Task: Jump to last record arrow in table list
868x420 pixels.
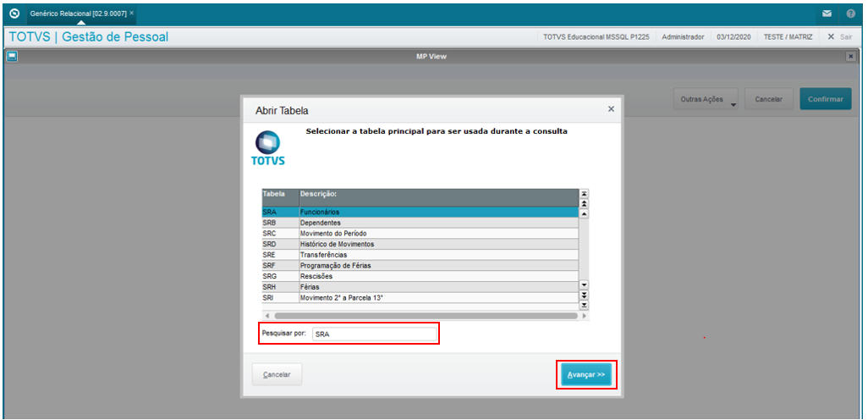Action: (x=584, y=305)
